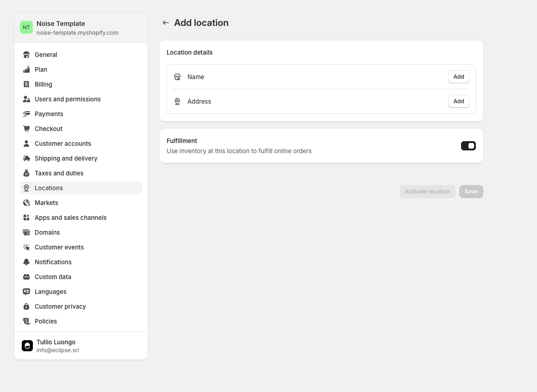The image size is (537, 392).
Task: Open Apps and sales channels grid icon
Action: [x=26, y=218]
